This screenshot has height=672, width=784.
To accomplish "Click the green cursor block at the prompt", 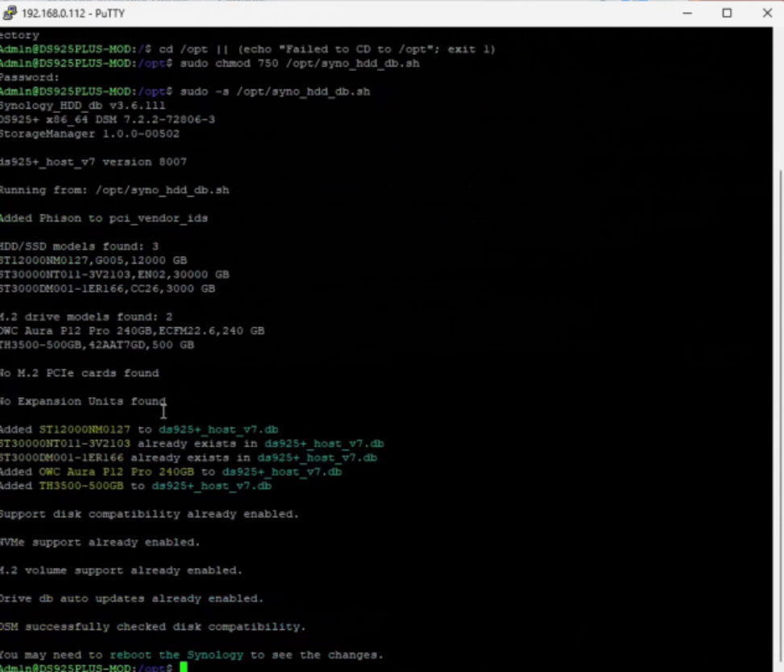I will click(x=184, y=668).
